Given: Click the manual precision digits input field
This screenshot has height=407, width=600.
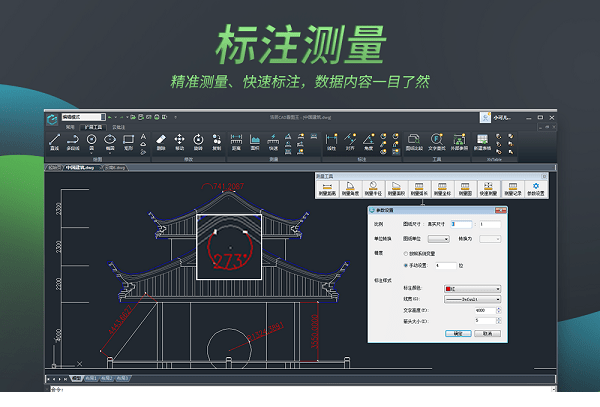Looking at the screenshot, I should (446, 265).
